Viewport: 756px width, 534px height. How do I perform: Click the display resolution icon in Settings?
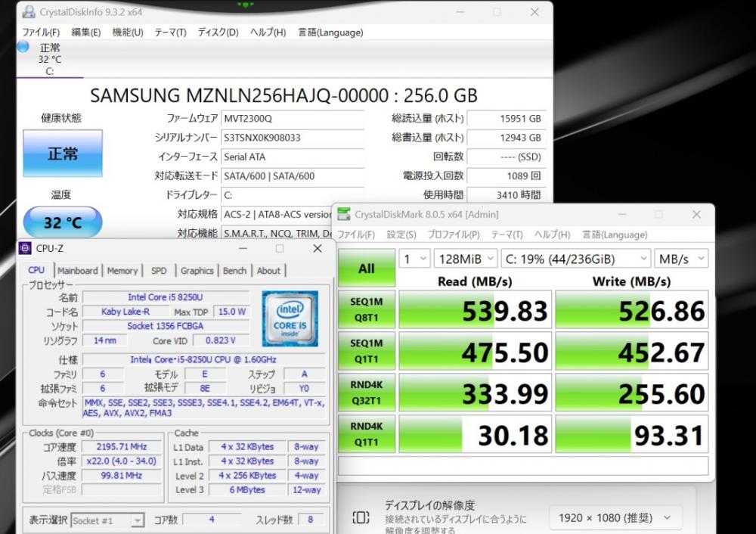(361, 517)
